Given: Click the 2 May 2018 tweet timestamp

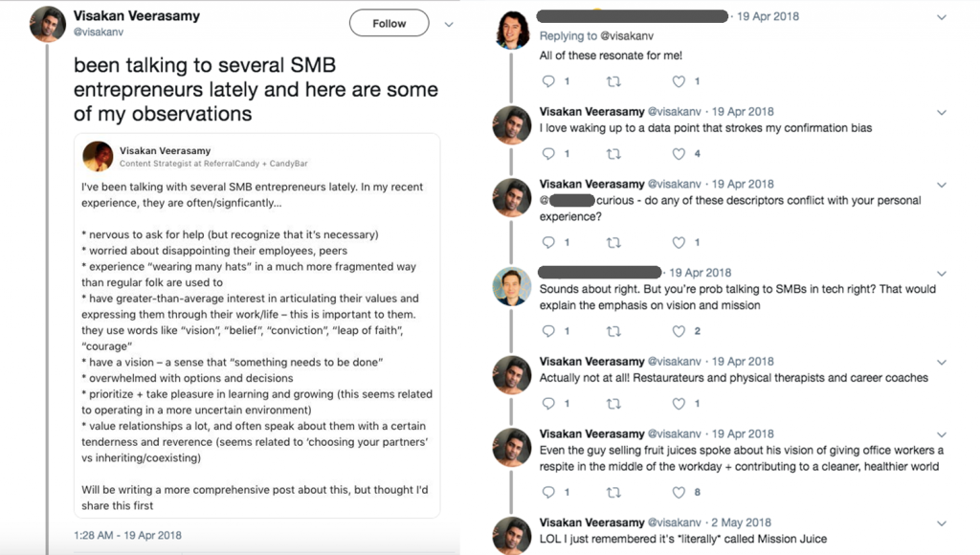Looking at the screenshot, I should (743, 523).
